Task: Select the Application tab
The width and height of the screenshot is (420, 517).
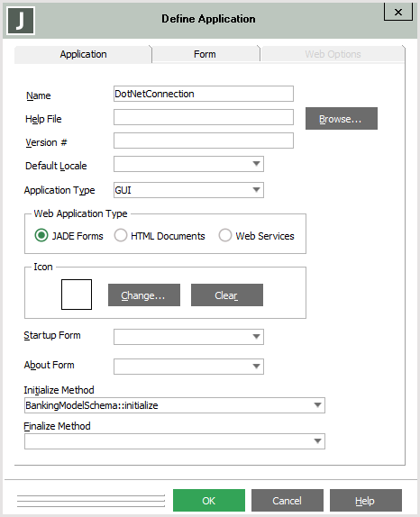Action: pyautogui.click(x=83, y=54)
